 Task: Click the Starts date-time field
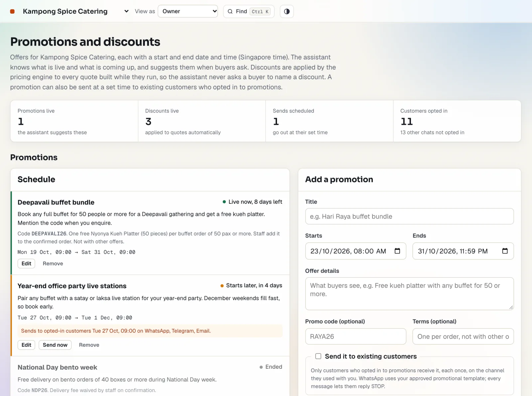pyautogui.click(x=355, y=251)
